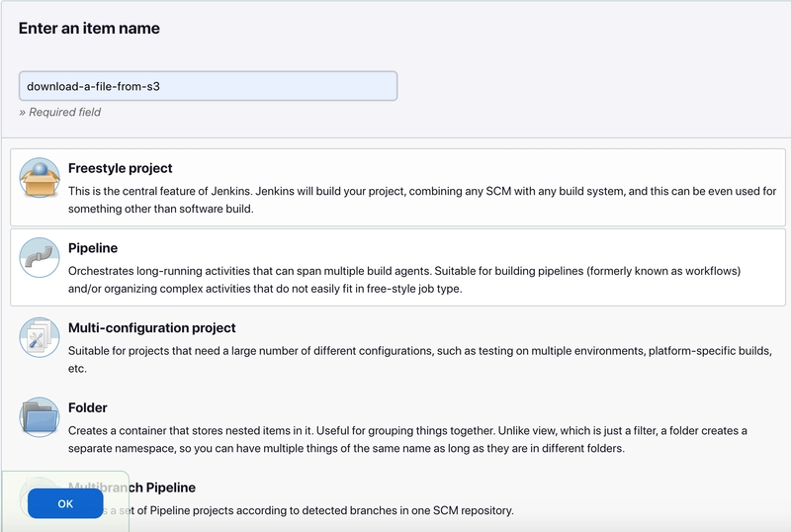Click the Folder description about nested items

(407, 440)
